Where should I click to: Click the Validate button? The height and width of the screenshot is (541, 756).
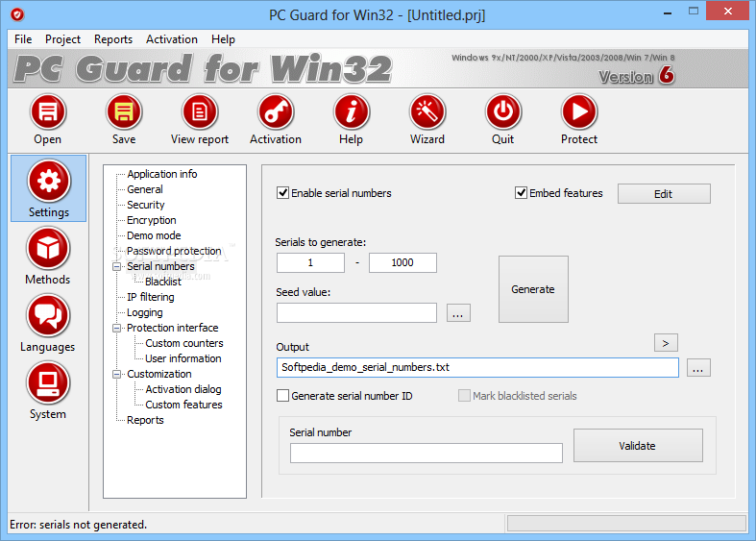click(638, 446)
